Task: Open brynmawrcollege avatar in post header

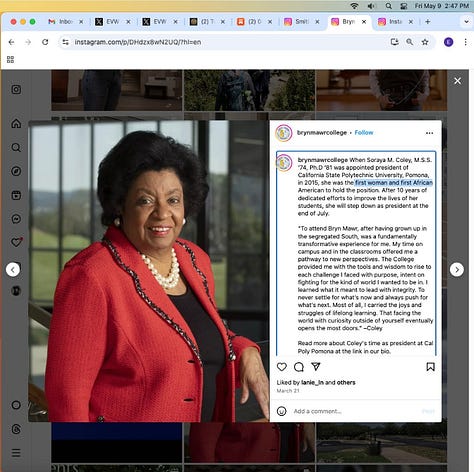Action: 284,133
